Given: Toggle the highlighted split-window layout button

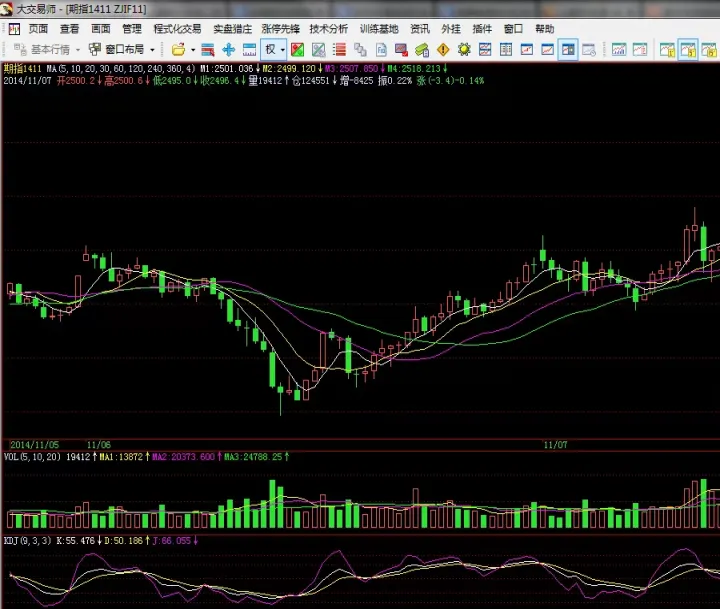Looking at the screenshot, I should 568,49.
